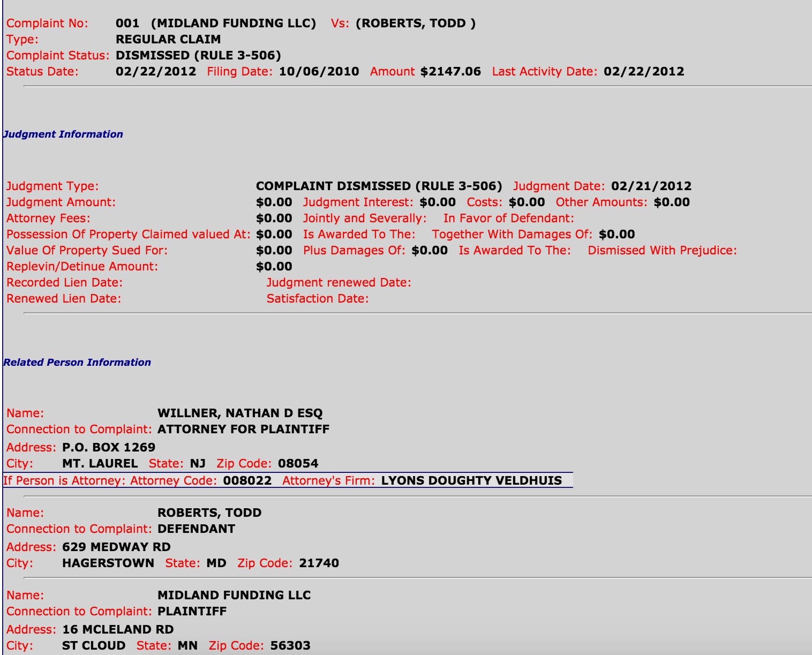Screen dimensions: 812x655
Task: Click the city HAGERSTOWN
Action: pos(108,563)
